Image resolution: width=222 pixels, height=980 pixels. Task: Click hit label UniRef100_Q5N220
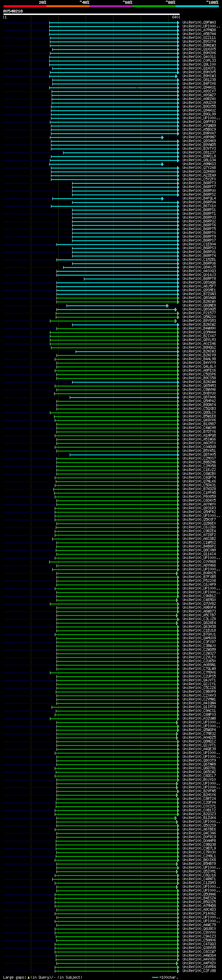click(x=199, y=317)
